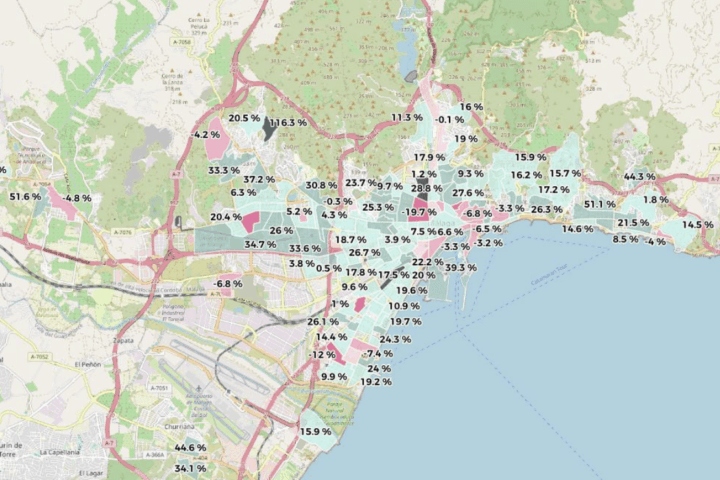
Task: Select the 44.3 % label in the east
Action: click(x=639, y=177)
